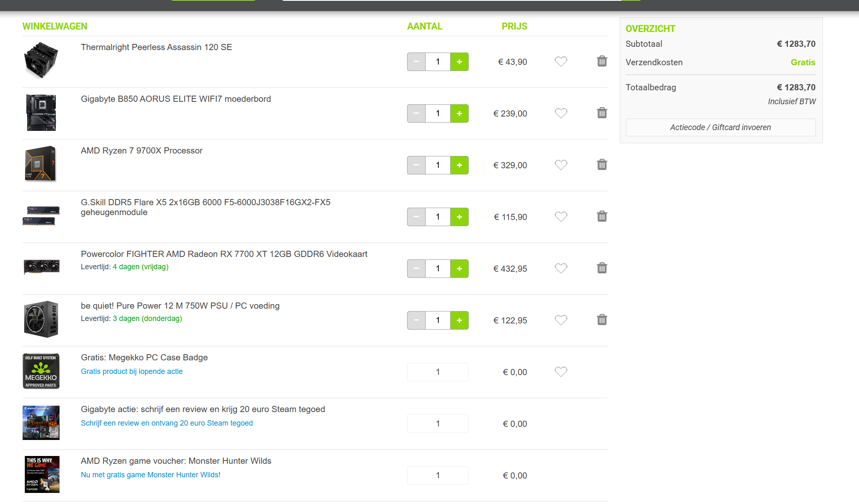Remove Gigabyte B850 AORUS motherboard with trash icon
859x504 pixels.
(602, 113)
